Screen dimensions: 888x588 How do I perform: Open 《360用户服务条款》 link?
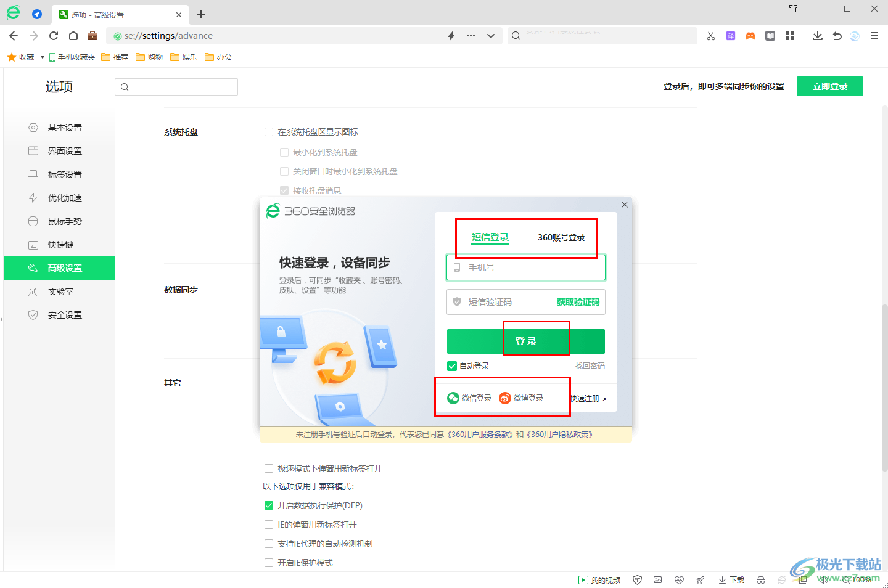click(479, 435)
